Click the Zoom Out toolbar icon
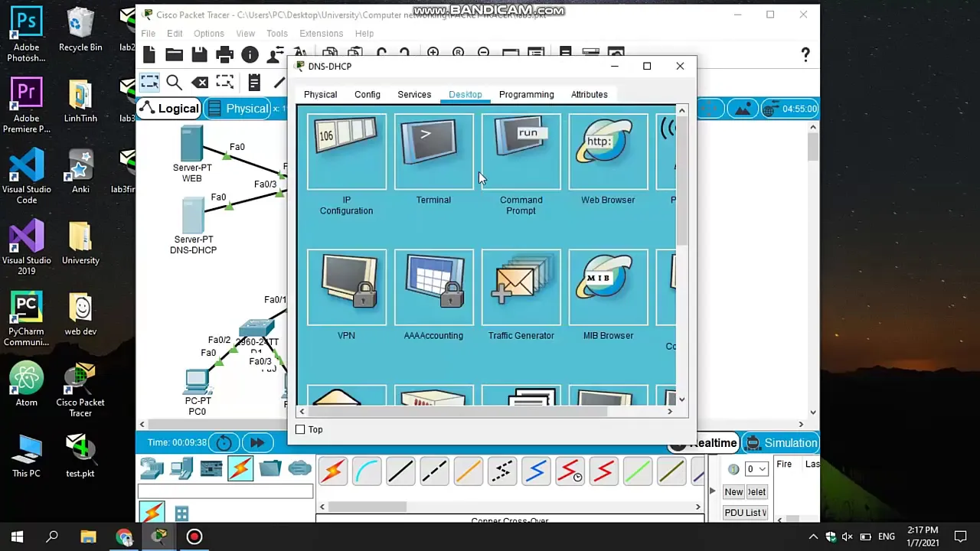Image resolution: width=980 pixels, height=551 pixels. pyautogui.click(x=483, y=52)
